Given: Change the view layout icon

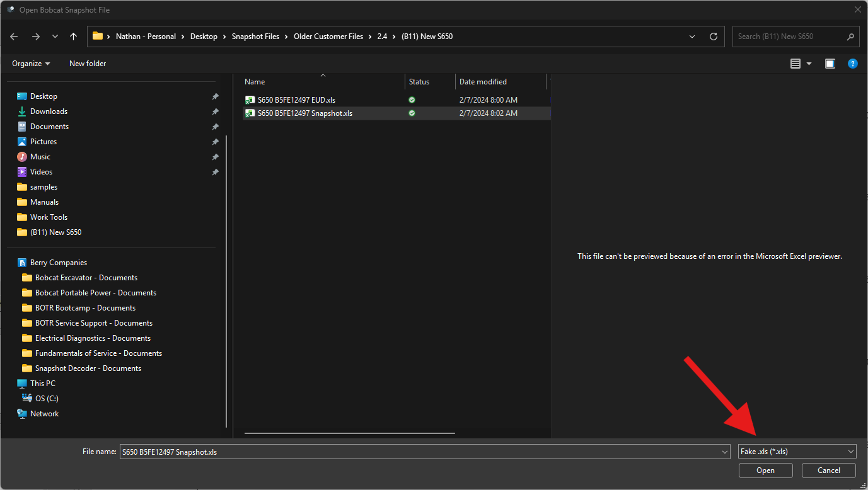Looking at the screenshot, I should click(x=796, y=64).
